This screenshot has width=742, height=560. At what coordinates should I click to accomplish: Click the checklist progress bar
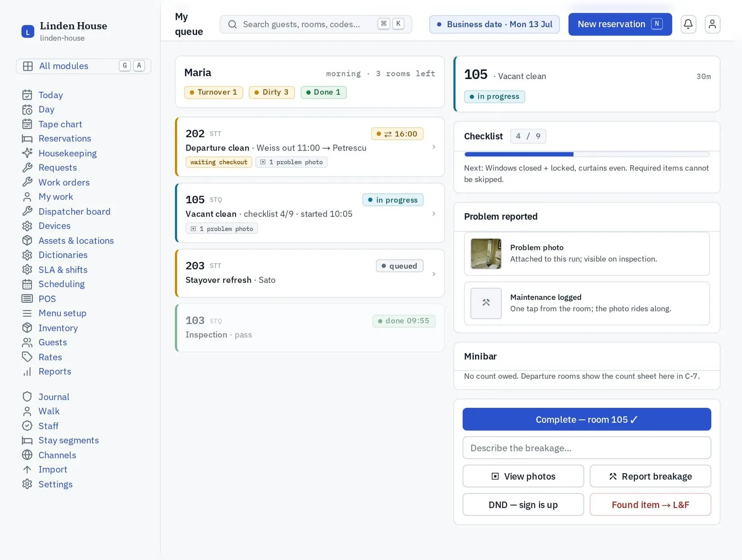(587, 155)
